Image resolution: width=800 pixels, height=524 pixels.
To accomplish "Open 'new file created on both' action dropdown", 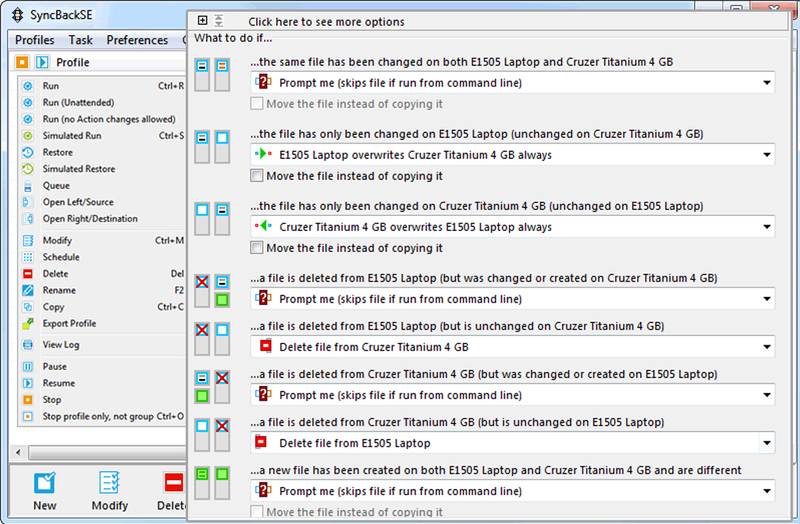I will (x=512, y=491).
